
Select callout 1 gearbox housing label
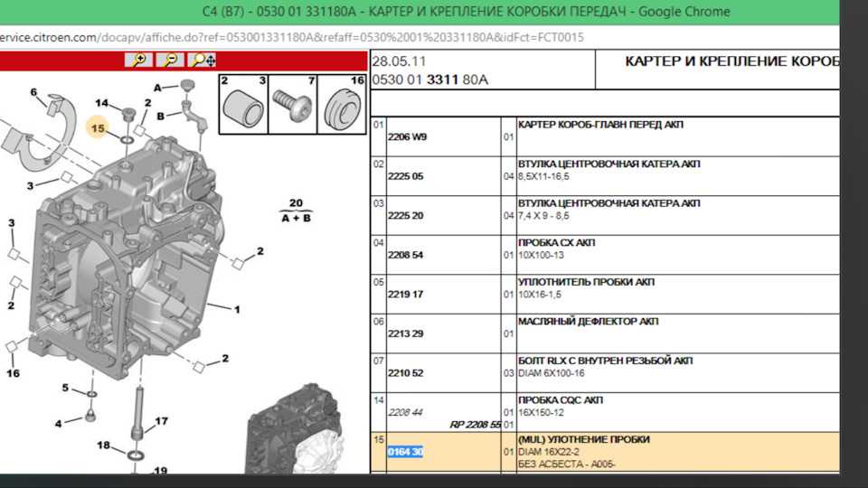(237, 309)
